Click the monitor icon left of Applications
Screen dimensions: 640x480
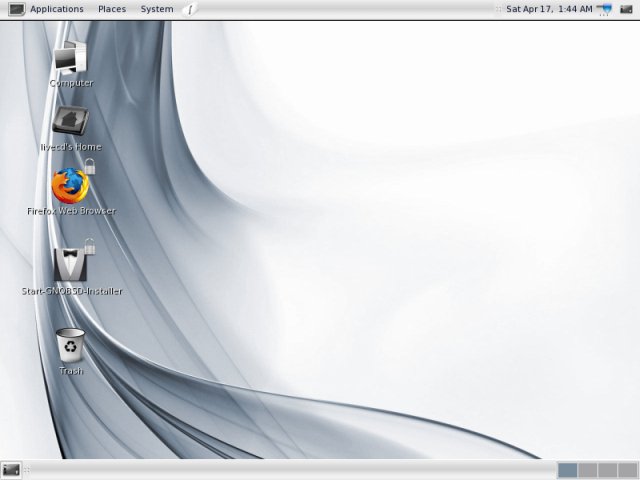pos(16,9)
